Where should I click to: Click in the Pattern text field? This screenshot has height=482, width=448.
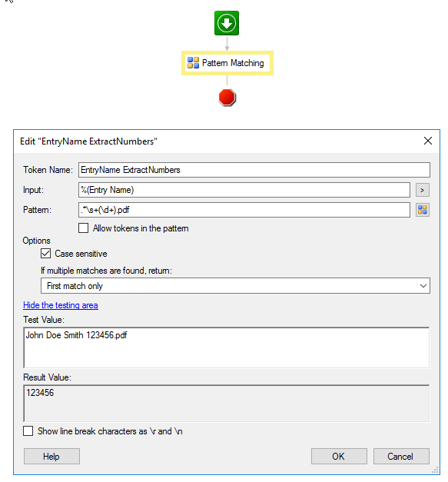[244, 210]
